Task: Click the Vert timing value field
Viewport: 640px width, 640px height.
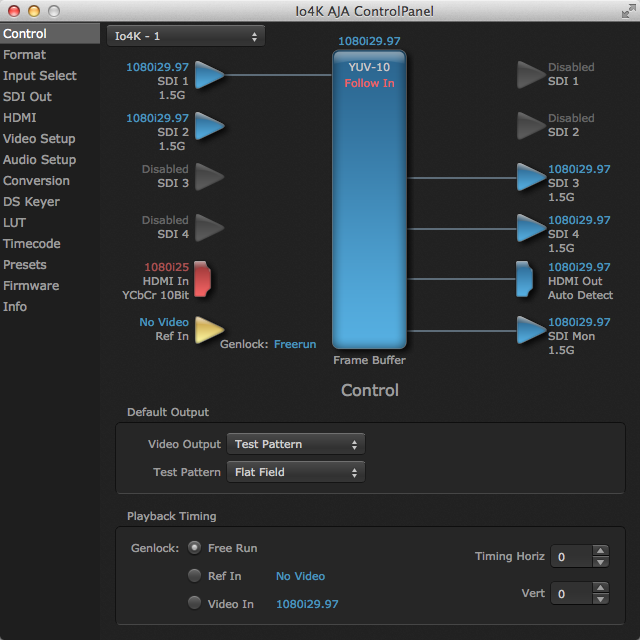Action: pyautogui.click(x=570, y=594)
